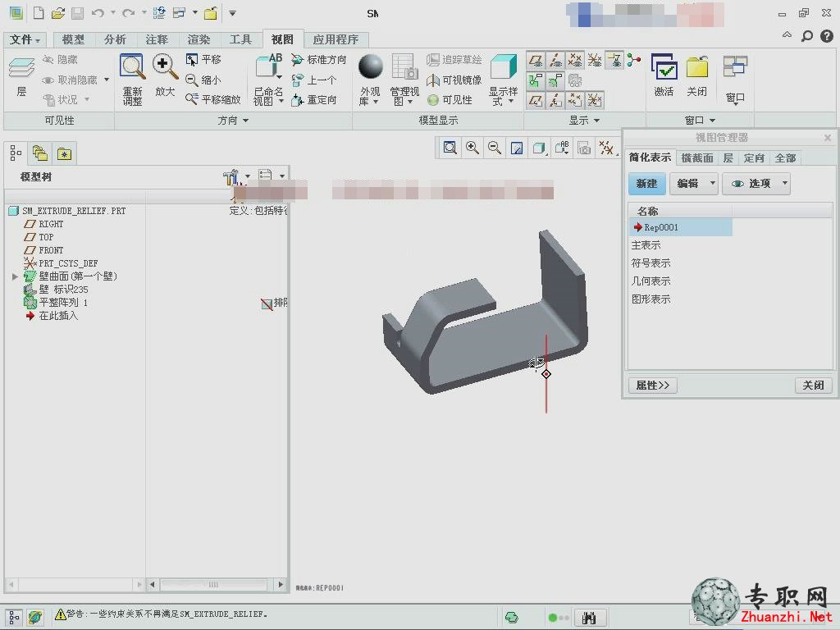Open the 窗口 windows list icon

tap(735, 80)
